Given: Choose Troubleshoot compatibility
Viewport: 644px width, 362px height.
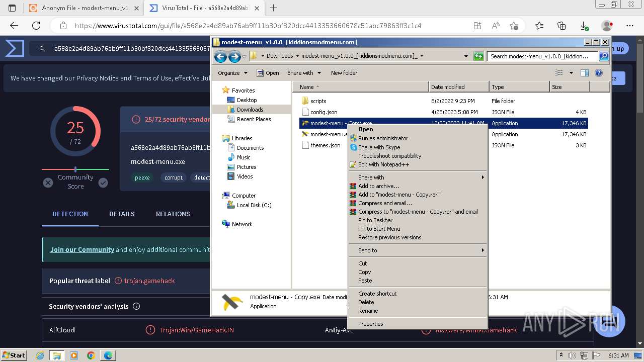Looking at the screenshot, I should [418, 156].
